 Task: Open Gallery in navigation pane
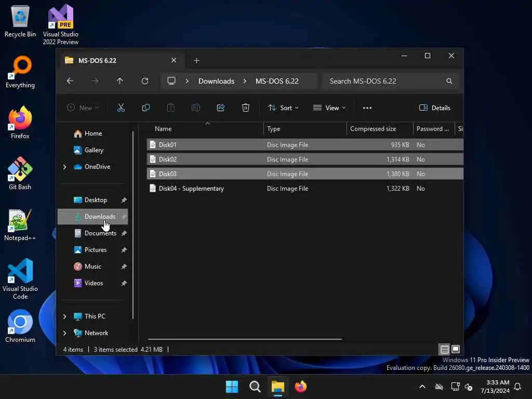coord(93,150)
